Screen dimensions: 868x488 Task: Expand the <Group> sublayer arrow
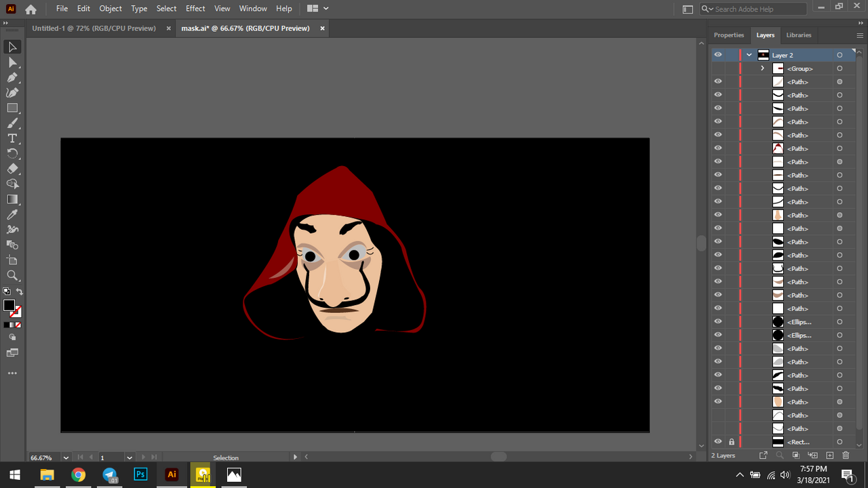point(762,68)
